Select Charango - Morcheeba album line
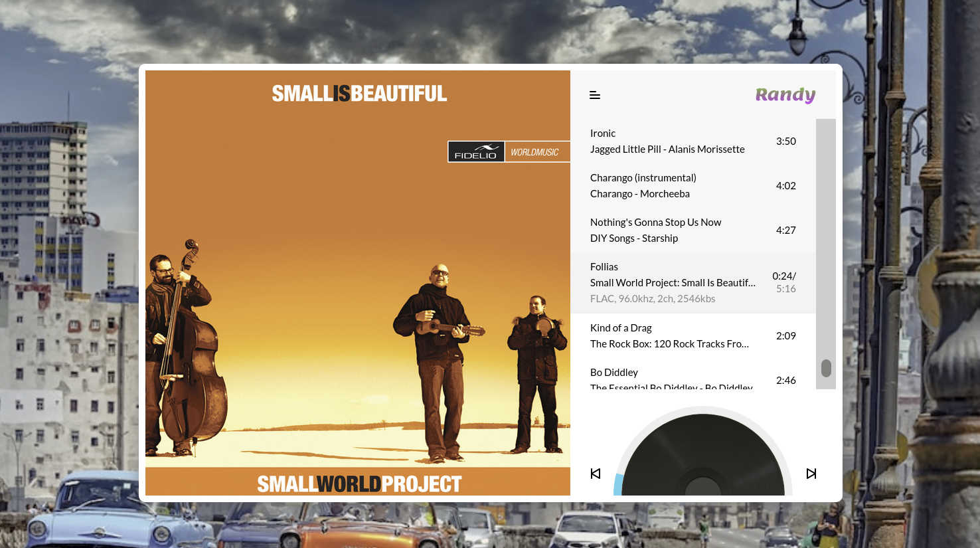The image size is (980, 548). tap(640, 194)
